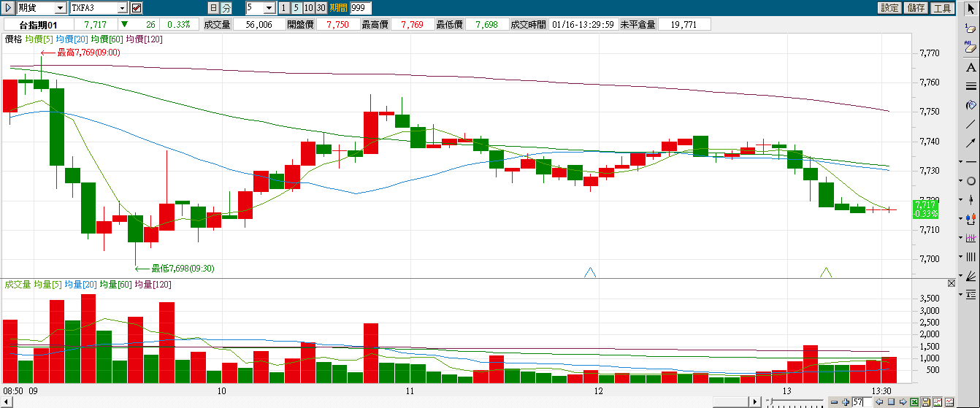Select the 1 minute interval button
Screen dimensions: 980x408
(x=284, y=8)
